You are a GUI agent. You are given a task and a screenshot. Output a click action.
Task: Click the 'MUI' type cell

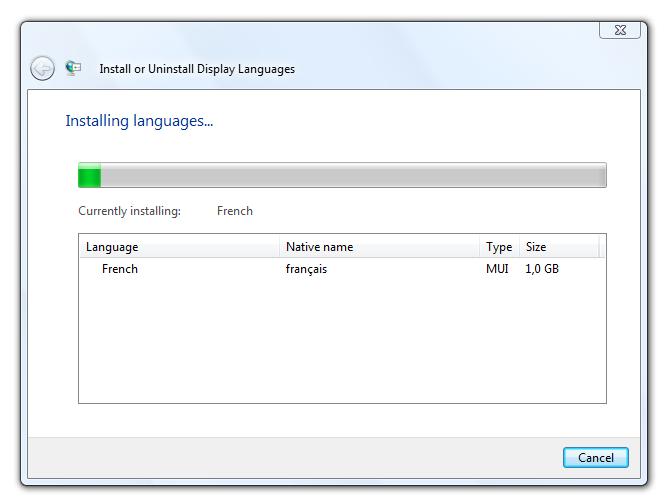pyautogui.click(x=497, y=269)
